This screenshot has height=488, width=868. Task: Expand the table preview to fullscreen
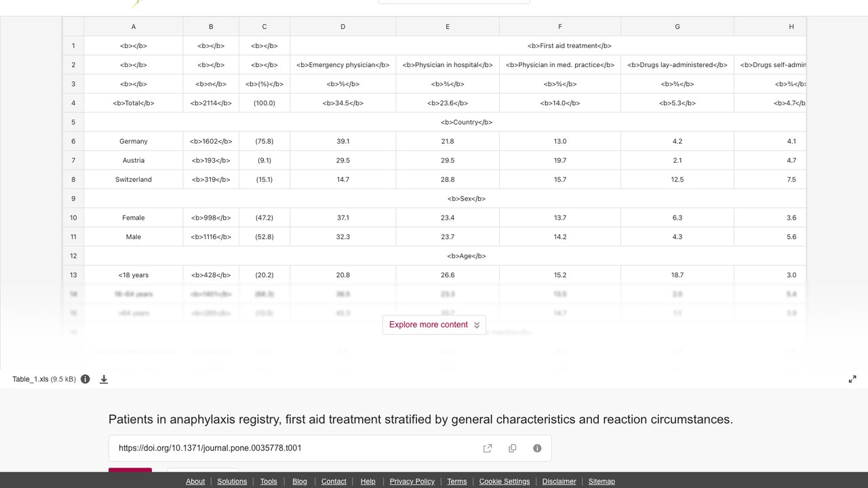tap(852, 379)
